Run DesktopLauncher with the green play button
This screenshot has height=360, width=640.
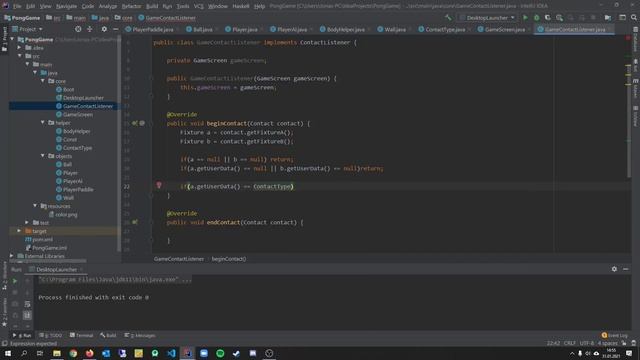click(x=525, y=18)
